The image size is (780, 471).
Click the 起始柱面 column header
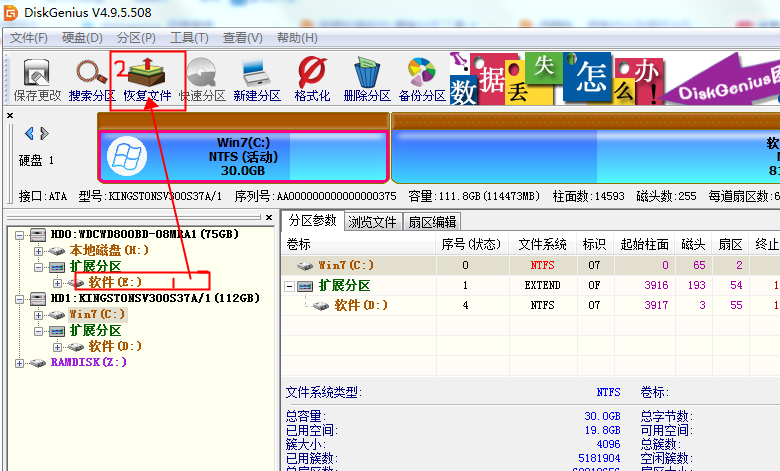pos(644,244)
